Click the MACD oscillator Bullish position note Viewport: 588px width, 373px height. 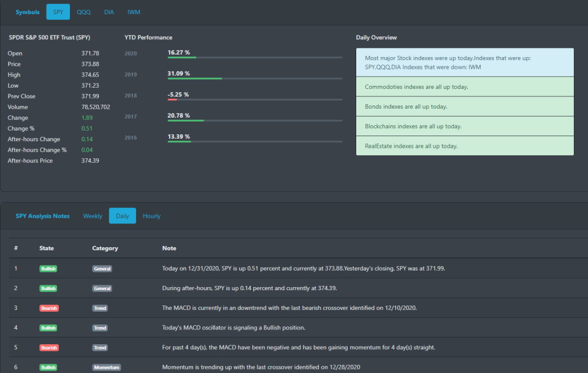(x=234, y=328)
